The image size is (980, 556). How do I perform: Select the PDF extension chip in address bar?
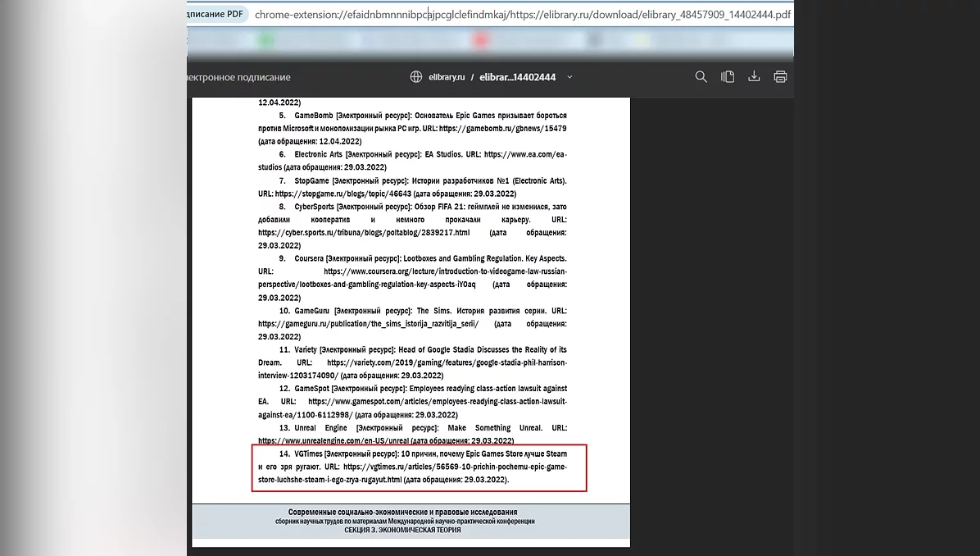coord(217,15)
